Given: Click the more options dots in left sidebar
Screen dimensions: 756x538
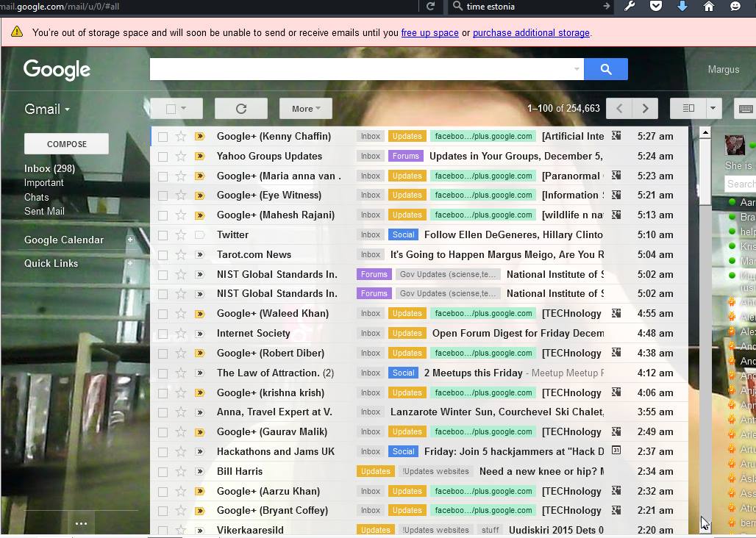Looking at the screenshot, I should (x=81, y=523).
